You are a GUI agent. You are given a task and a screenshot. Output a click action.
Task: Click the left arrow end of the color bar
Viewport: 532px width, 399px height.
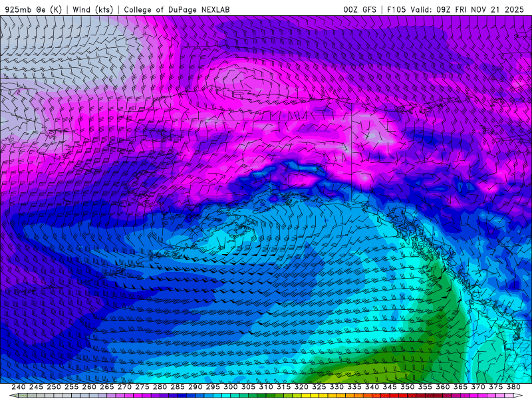pos(13,396)
